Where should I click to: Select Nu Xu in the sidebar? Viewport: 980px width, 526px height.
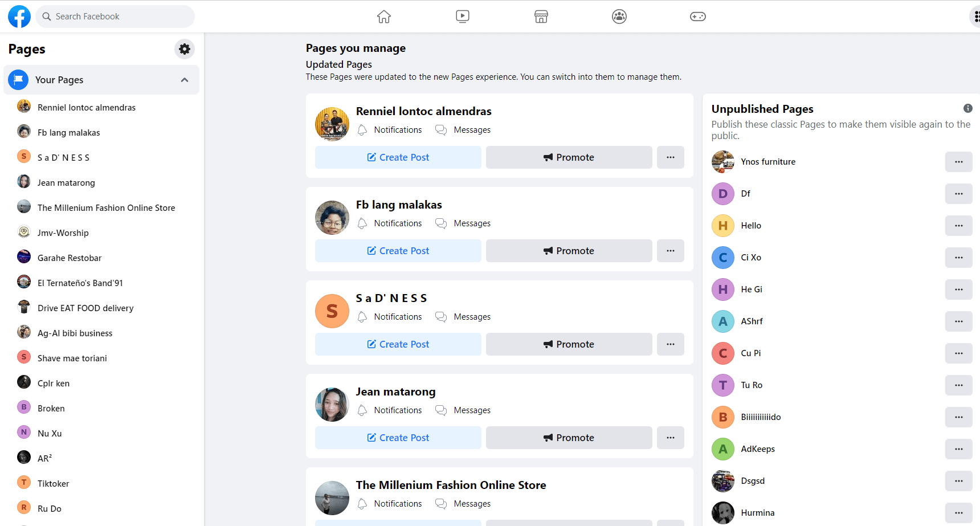[x=101, y=433]
